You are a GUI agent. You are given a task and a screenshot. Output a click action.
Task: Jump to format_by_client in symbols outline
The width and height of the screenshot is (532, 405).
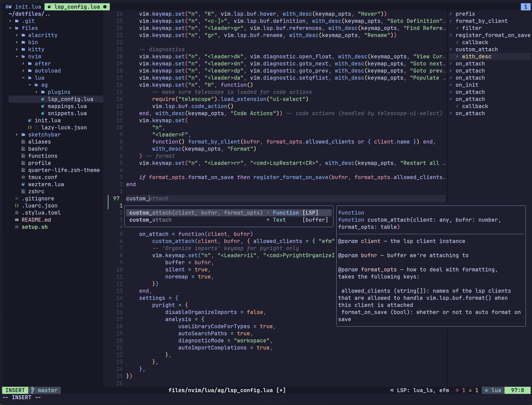481,21
